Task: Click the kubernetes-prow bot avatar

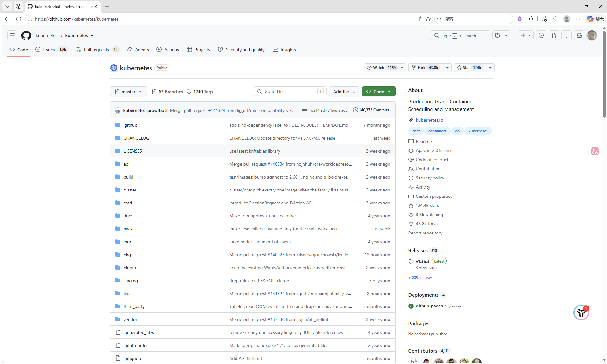Action: [x=118, y=110]
